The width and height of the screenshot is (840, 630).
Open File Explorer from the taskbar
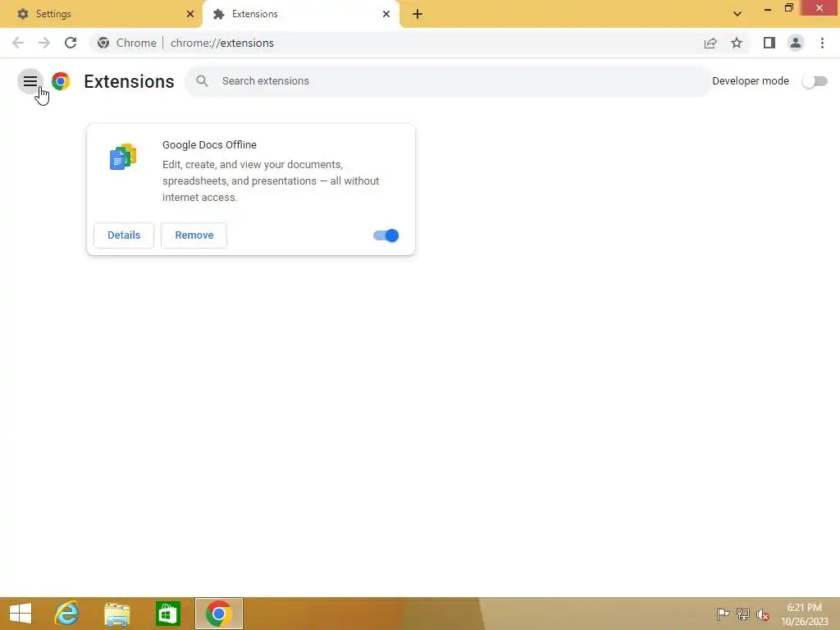click(116, 614)
